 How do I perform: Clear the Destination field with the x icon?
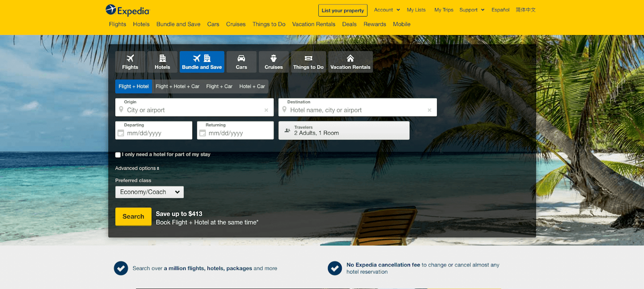429,110
